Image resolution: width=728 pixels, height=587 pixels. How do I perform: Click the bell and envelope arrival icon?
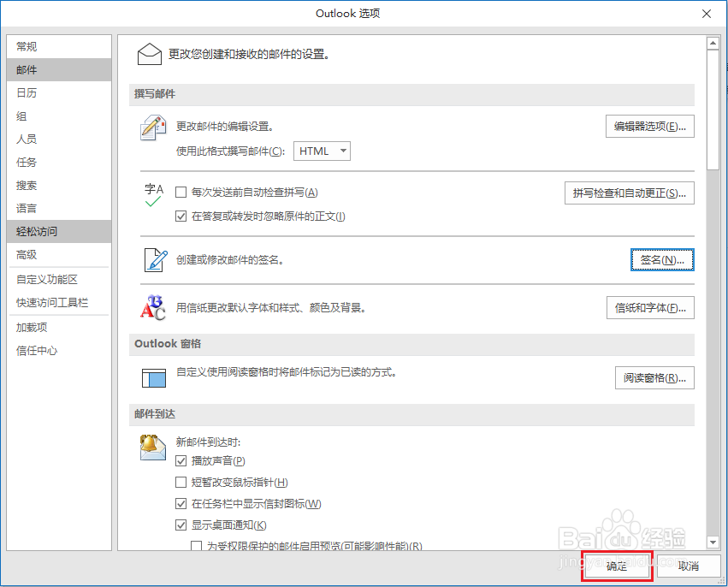point(153,448)
